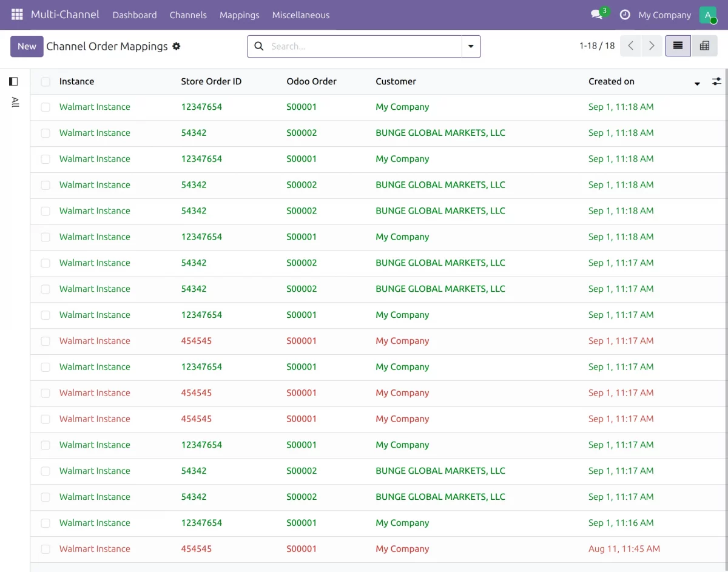Click the Channel Order Mappings title
Image resolution: width=728 pixels, height=572 pixels.
pyautogui.click(x=107, y=46)
